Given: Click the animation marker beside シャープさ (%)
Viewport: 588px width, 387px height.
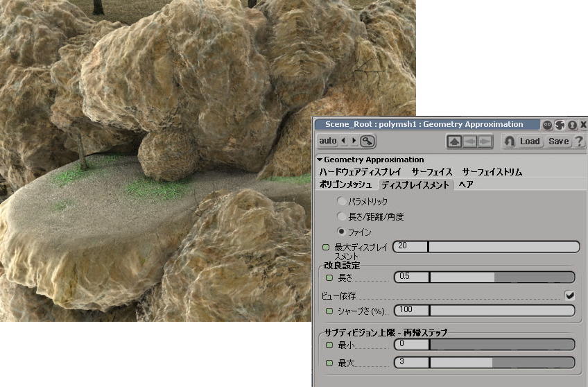Looking at the screenshot, I should click(329, 311).
